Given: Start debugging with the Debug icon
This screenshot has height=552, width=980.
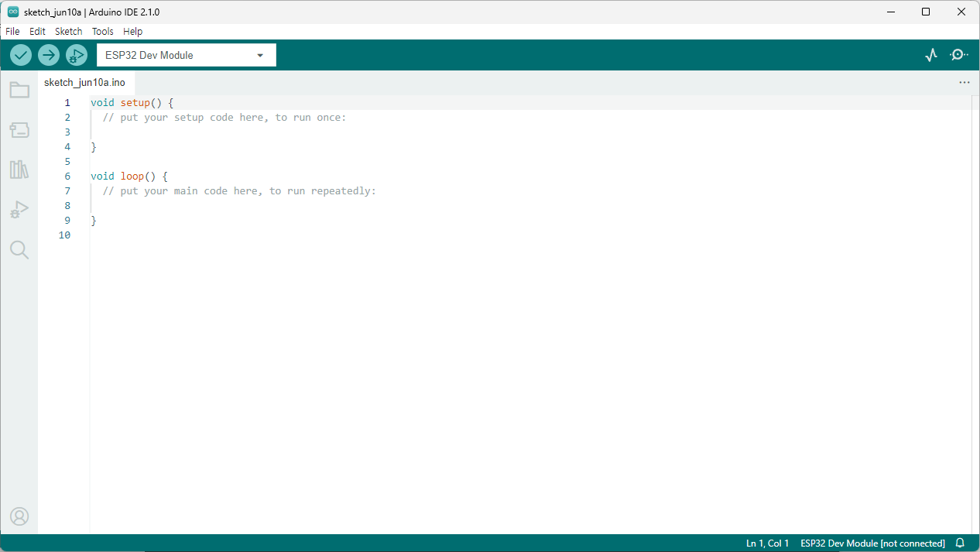Looking at the screenshot, I should (x=76, y=55).
